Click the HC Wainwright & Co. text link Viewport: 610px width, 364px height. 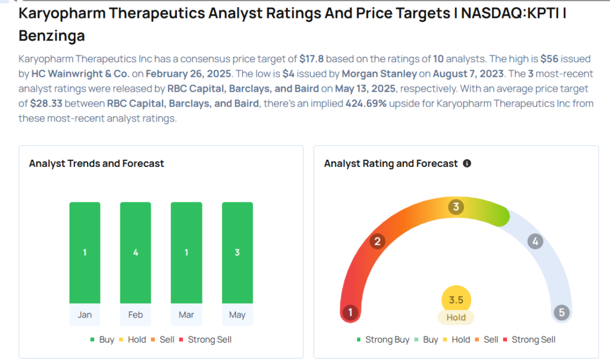pyautogui.click(x=80, y=74)
